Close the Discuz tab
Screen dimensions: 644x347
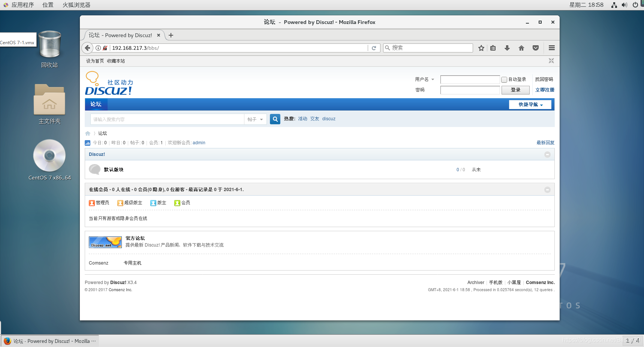(x=159, y=35)
